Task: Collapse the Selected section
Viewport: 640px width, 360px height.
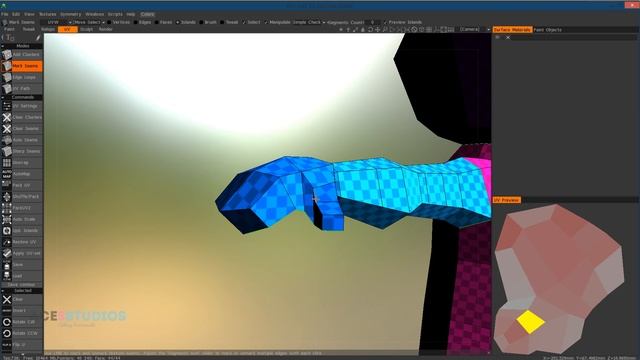Action: 22,291
